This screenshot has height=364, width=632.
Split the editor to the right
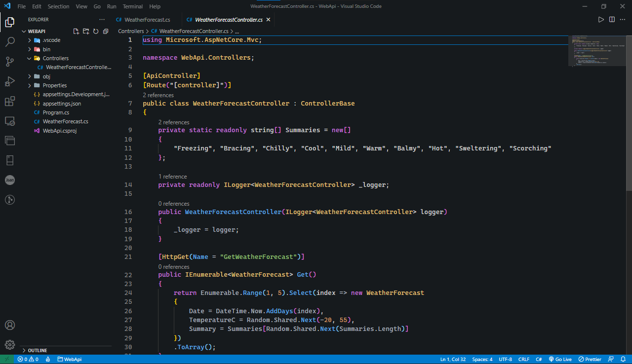[612, 20]
